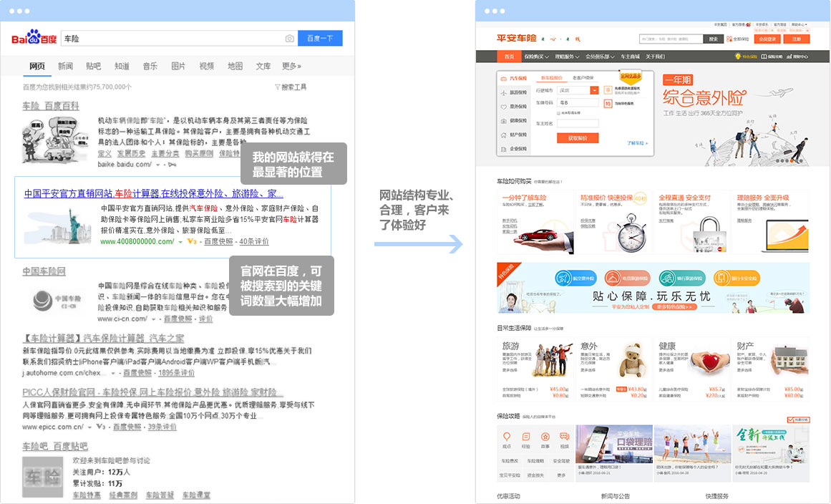Click the 口袋理赔 phone article thumbnail

tap(611, 445)
